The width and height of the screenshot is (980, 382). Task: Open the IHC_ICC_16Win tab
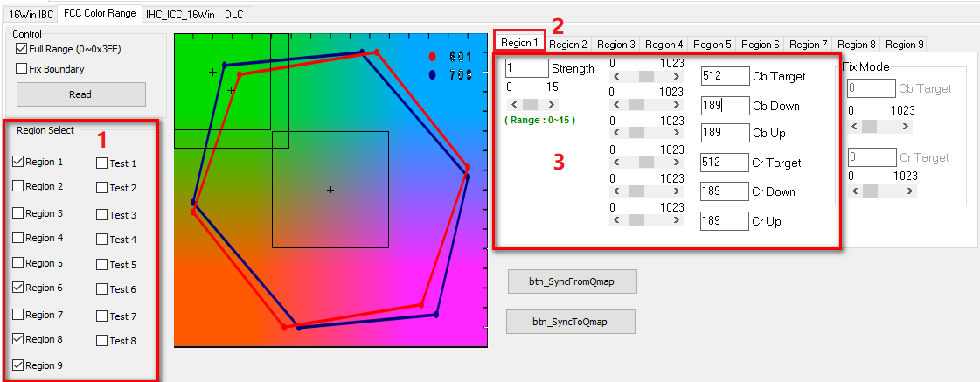coord(180,13)
